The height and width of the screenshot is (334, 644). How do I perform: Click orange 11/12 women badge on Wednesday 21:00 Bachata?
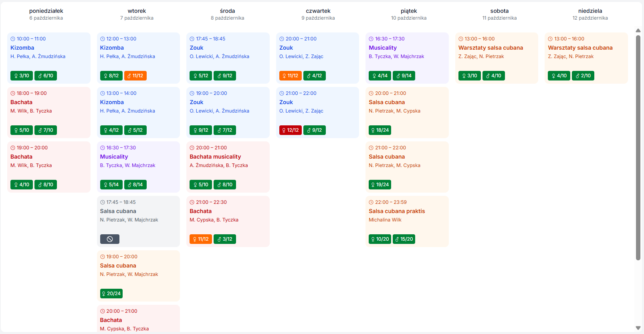click(200, 239)
